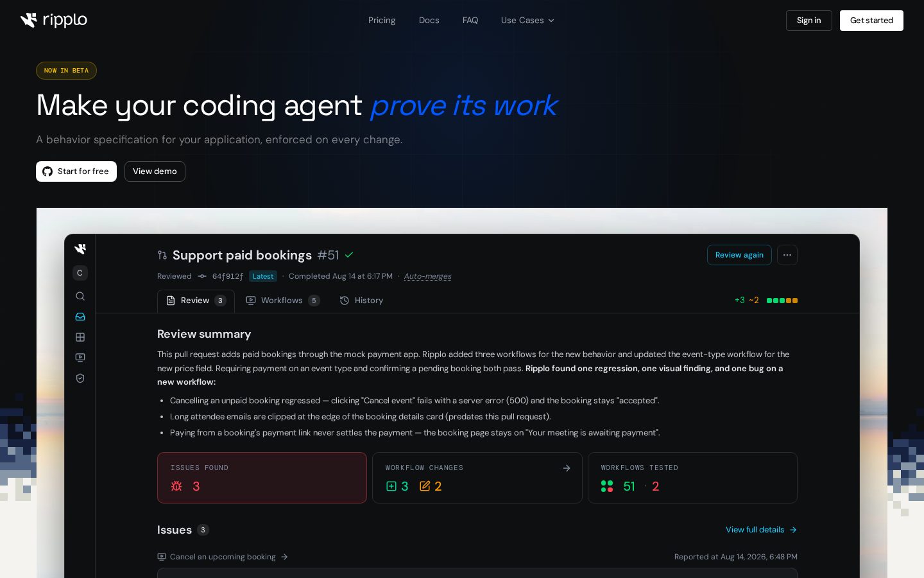
Task: Click the Get started button
Action: (x=871, y=21)
